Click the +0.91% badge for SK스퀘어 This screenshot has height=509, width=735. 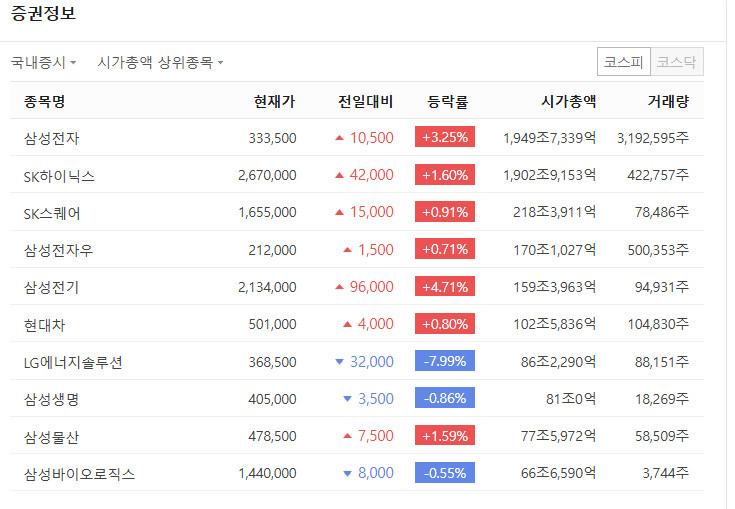click(x=445, y=212)
